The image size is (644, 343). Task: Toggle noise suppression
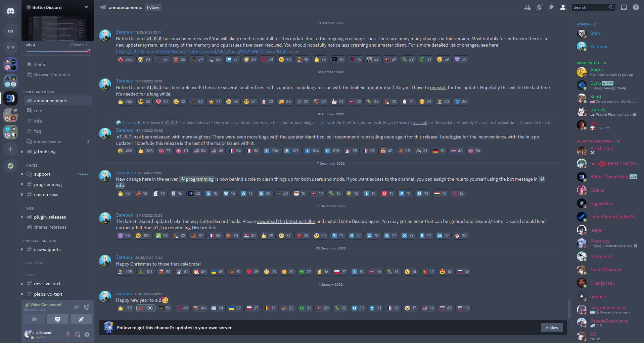pos(77,307)
